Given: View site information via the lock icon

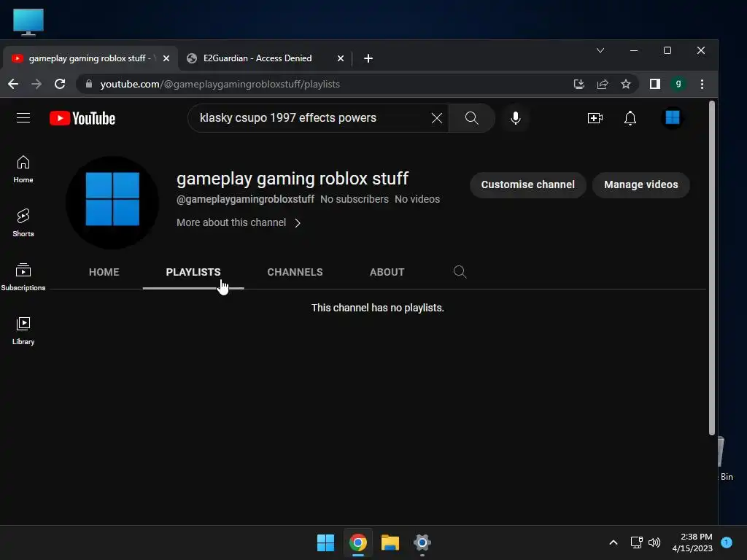Looking at the screenshot, I should (x=88, y=84).
